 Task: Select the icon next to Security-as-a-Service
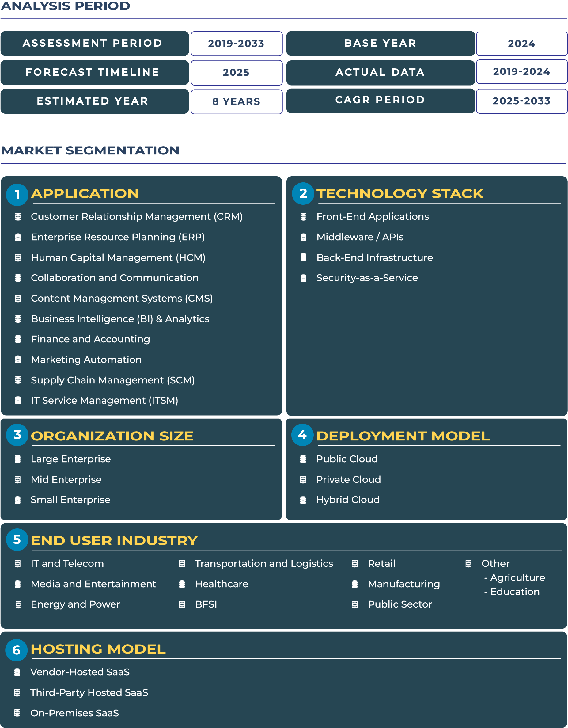tap(304, 278)
